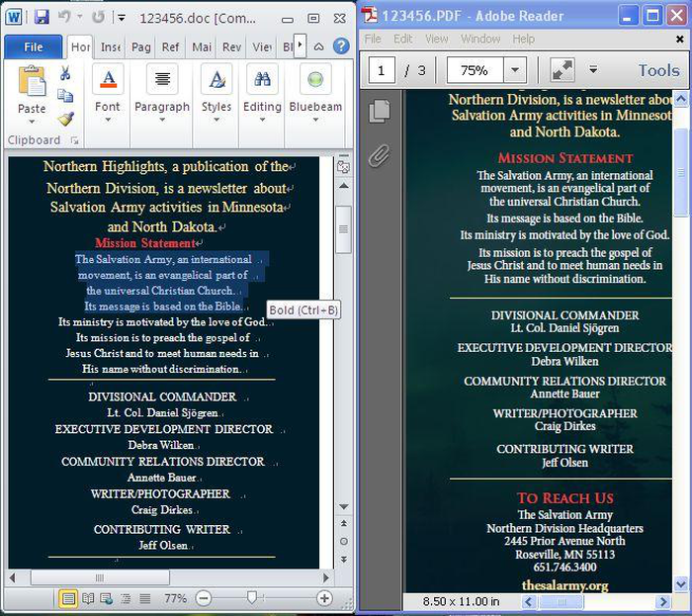Show Attachments paperclip panel in Reader
This screenshot has height=616, width=692.
380,155
